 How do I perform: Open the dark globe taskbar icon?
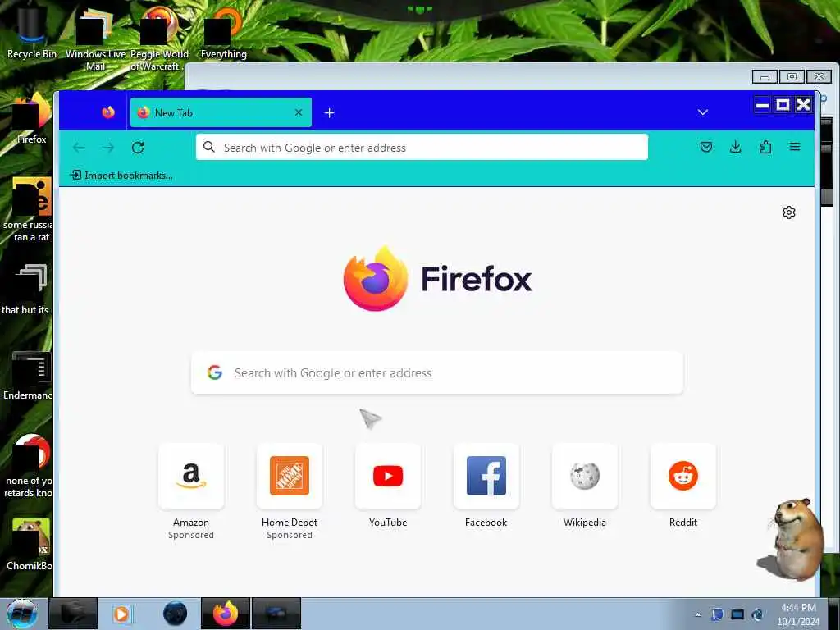[176, 614]
